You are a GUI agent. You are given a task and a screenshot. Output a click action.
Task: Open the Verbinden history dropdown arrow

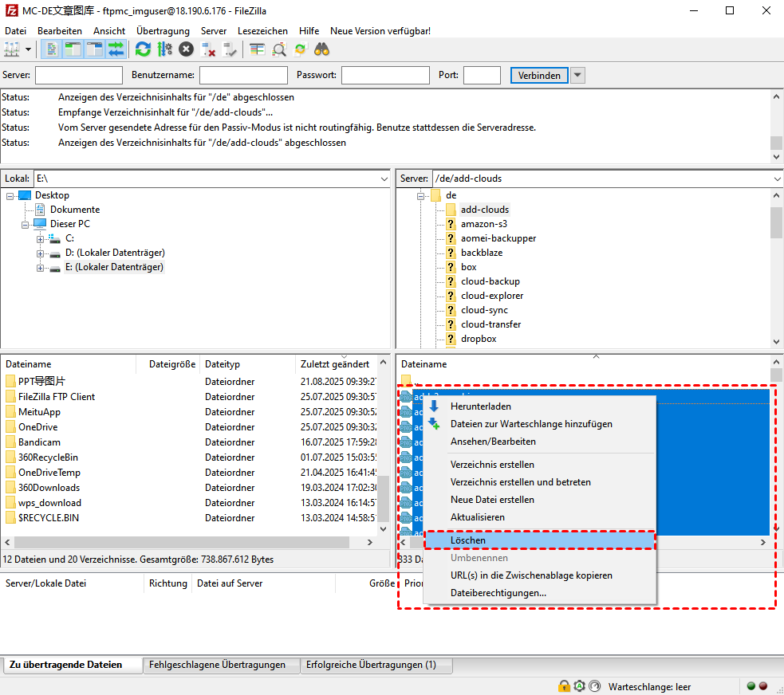[578, 76]
